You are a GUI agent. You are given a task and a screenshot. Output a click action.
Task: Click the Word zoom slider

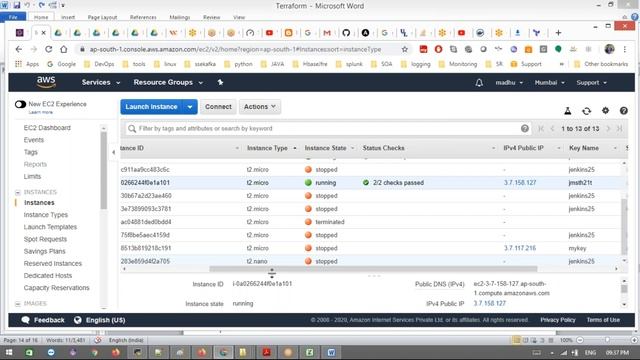pyautogui.click(x=607, y=340)
